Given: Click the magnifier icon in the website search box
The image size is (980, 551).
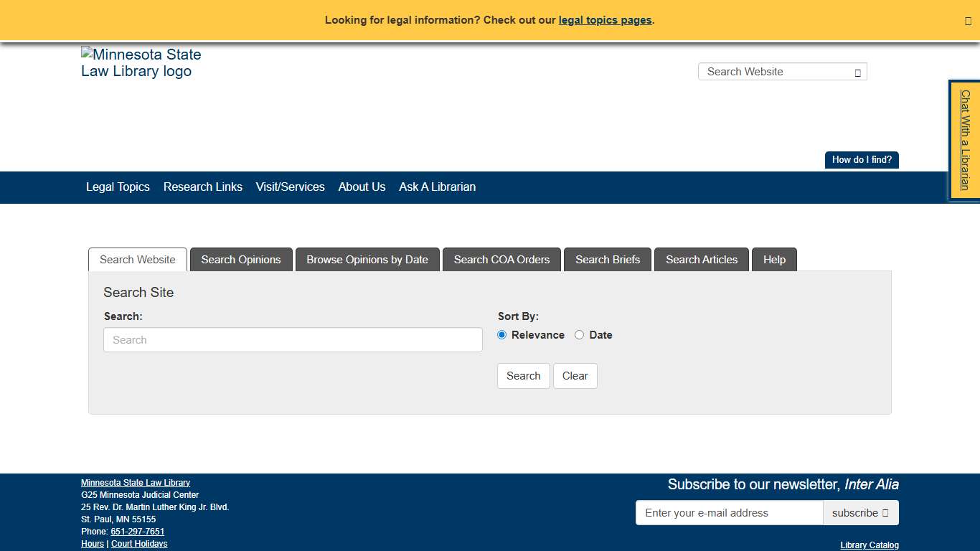Looking at the screenshot, I should click(x=857, y=72).
